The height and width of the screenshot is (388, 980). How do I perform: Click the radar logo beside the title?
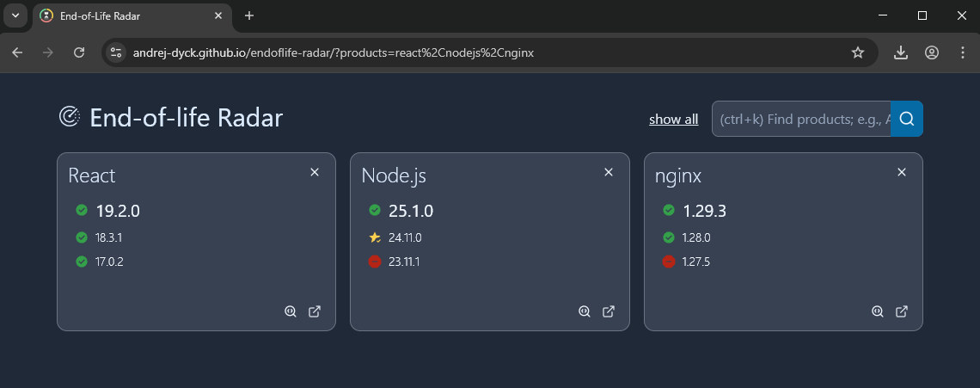(x=70, y=117)
